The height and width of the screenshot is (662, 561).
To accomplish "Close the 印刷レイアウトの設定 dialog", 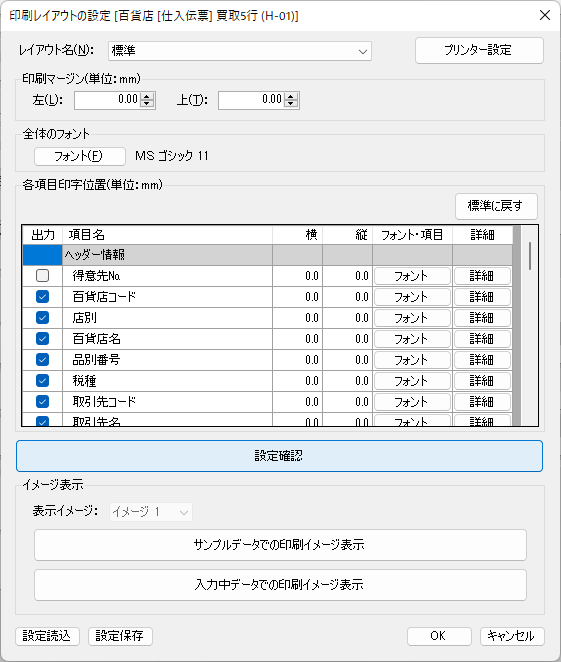I will point(545,15).
